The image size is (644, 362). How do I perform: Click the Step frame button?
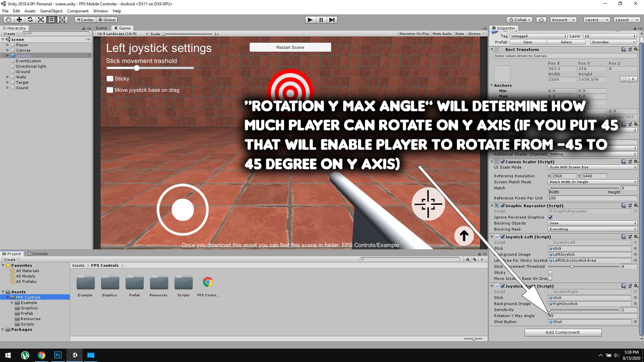pos(332,20)
